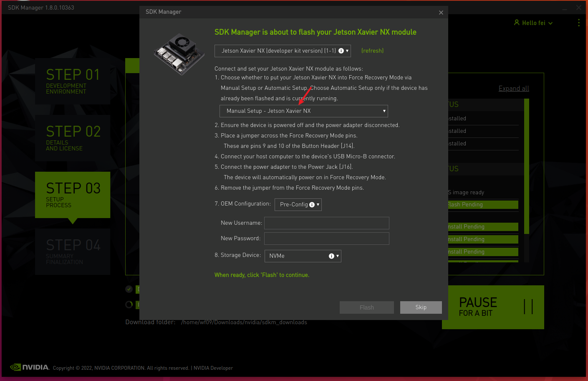Close the SDK Manager flash dialog
588x381 pixels.
point(441,13)
